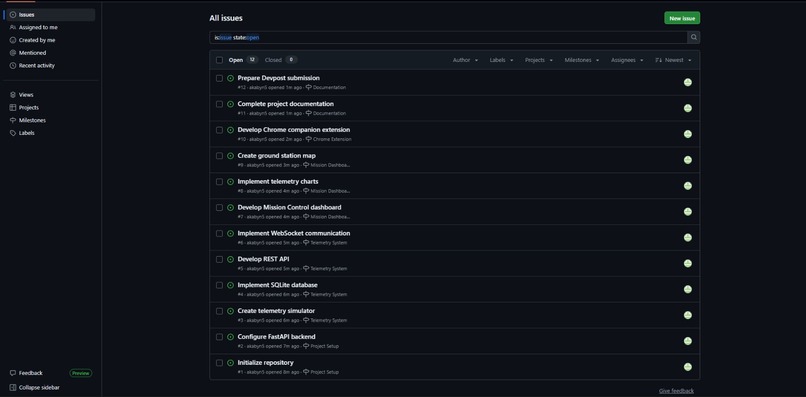Image resolution: width=806 pixels, height=397 pixels.
Task: Check the Develop Mission Control dashboard checkbox
Action: coord(219,208)
